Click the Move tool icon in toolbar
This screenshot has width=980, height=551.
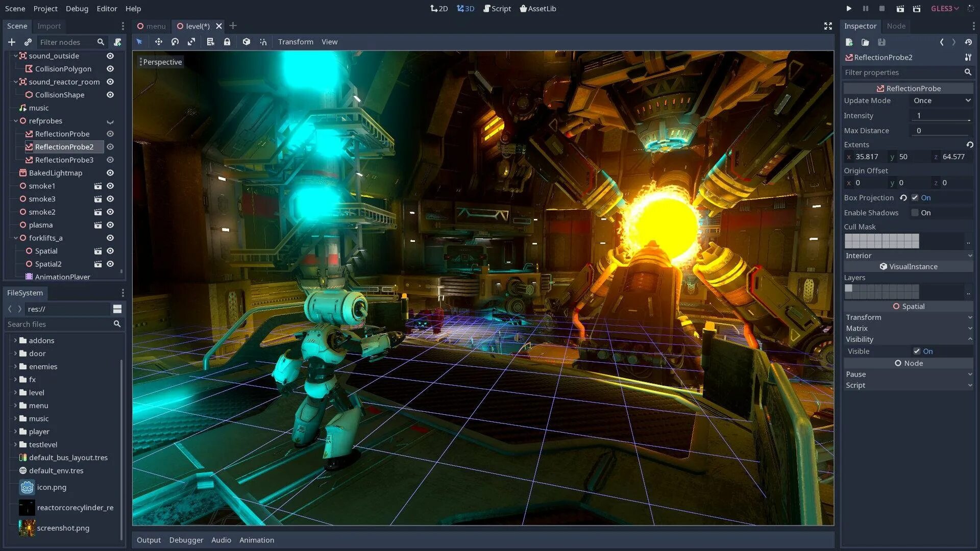158,42
